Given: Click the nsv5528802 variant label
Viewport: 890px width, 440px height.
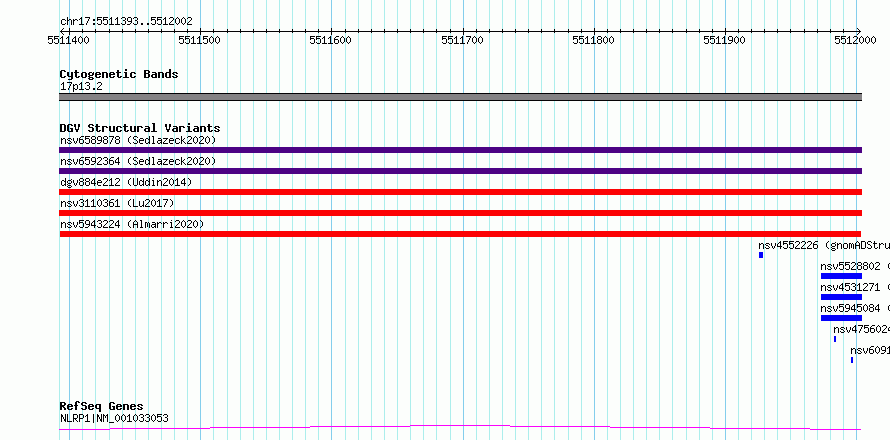Looking at the screenshot, I should tap(855, 266).
